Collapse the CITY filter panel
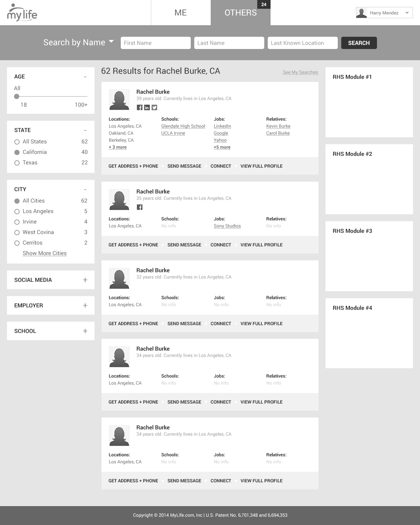 tap(85, 189)
